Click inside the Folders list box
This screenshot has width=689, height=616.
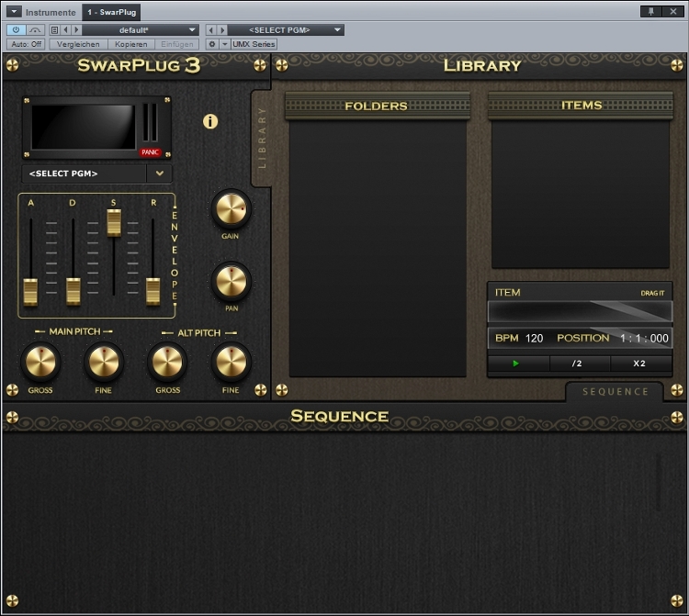tap(378, 249)
